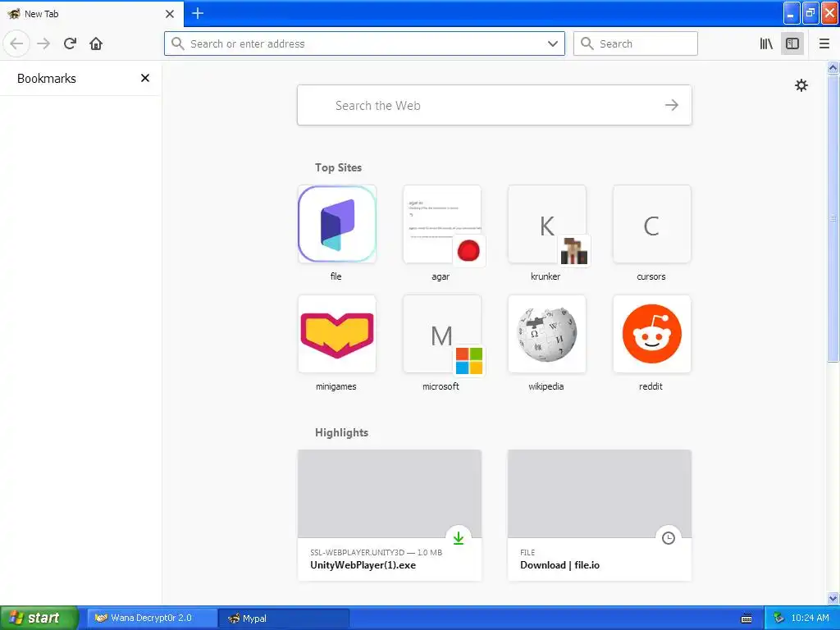Close the New Tab tab
840x630 pixels.
tap(170, 14)
